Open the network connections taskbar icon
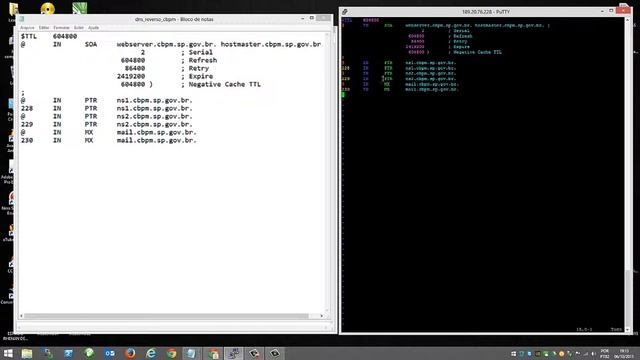Viewport: 640px width, 360px height. (x=48, y=353)
